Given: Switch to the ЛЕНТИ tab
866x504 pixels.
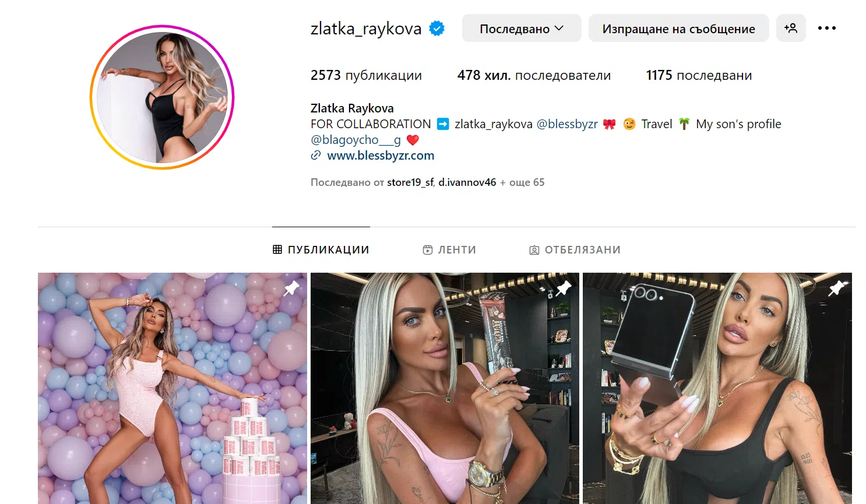Looking at the screenshot, I should (449, 249).
